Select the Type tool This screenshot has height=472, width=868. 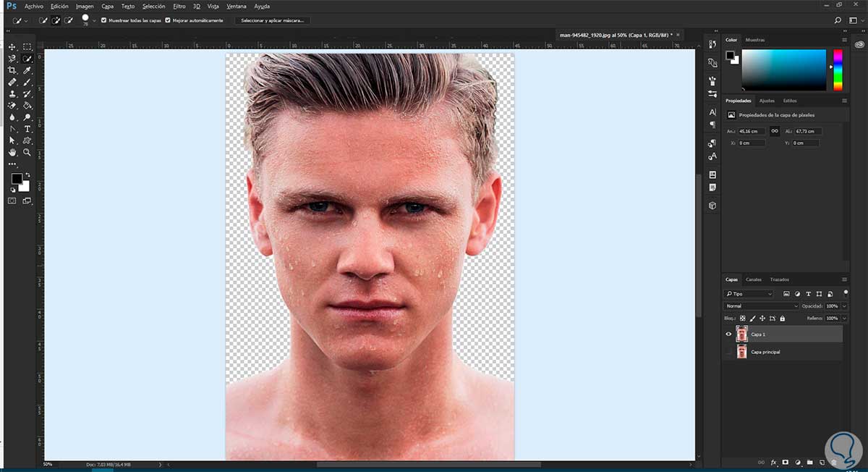point(27,129)
